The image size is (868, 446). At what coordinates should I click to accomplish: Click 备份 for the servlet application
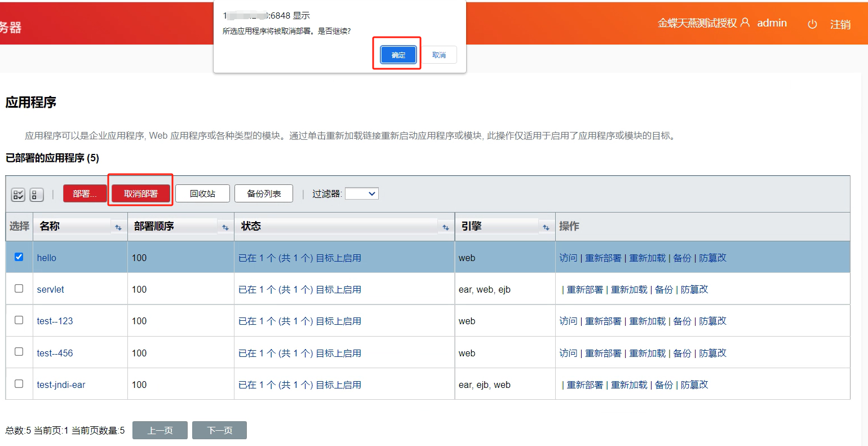(x=665, y=289)
